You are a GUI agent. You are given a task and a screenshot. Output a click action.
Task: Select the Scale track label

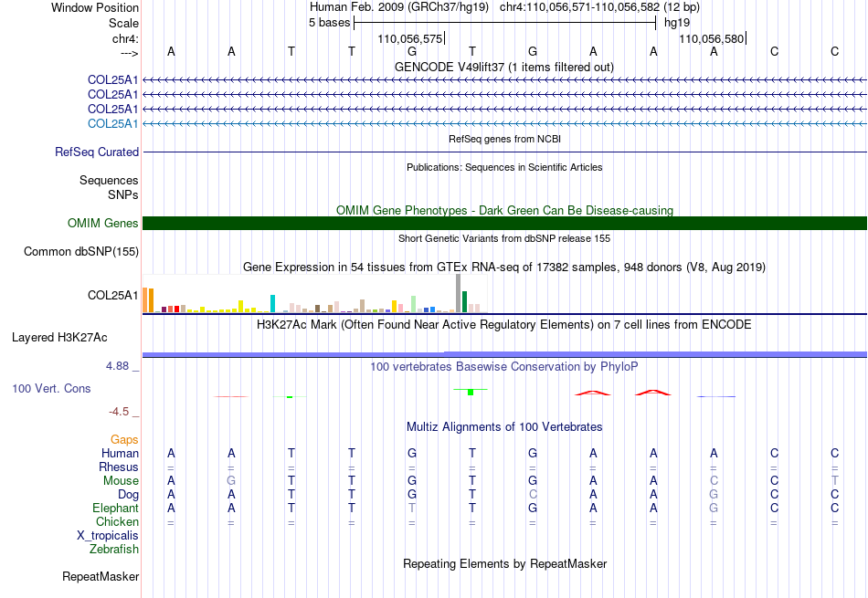pyautogui.click(x=123, y=23)
